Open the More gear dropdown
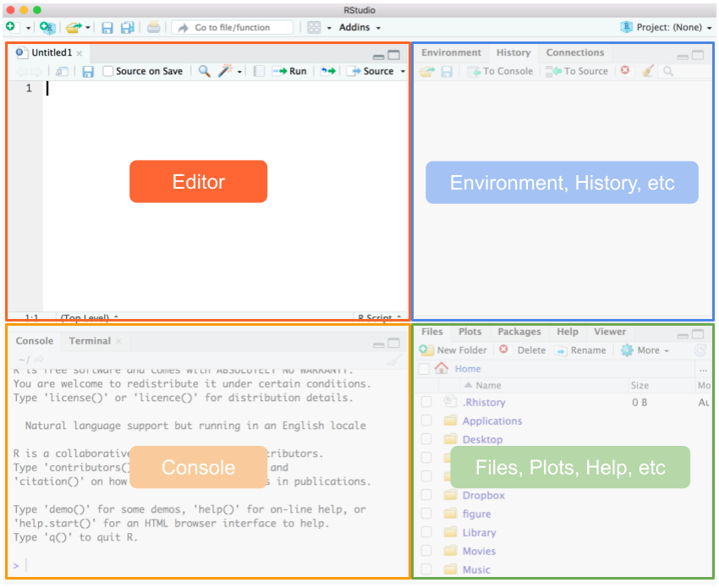This screenshot has height=588, width=719. (x=645, y=350)
